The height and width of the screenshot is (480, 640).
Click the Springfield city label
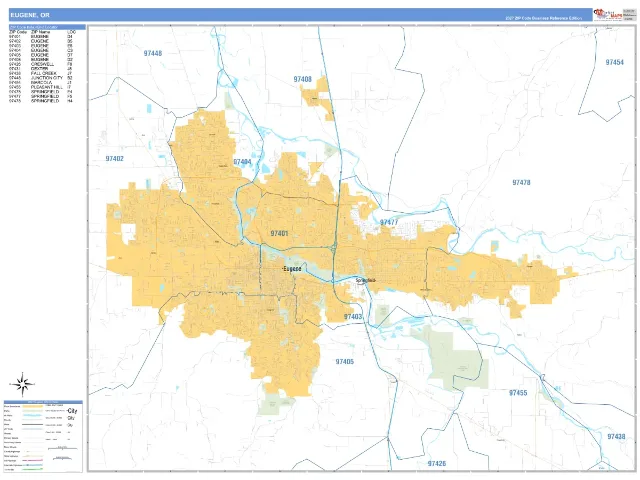(x=365, y=280)
